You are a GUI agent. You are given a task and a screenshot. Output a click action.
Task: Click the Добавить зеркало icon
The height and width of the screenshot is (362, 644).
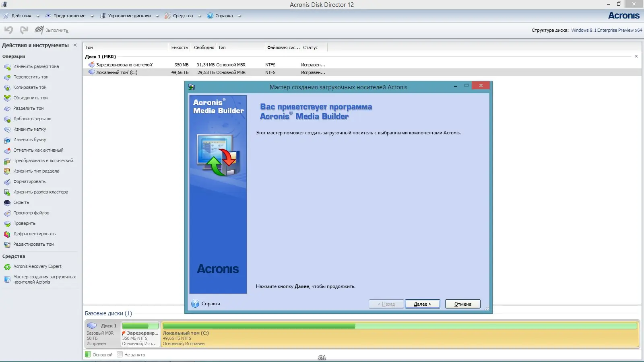tap(7, 119)
